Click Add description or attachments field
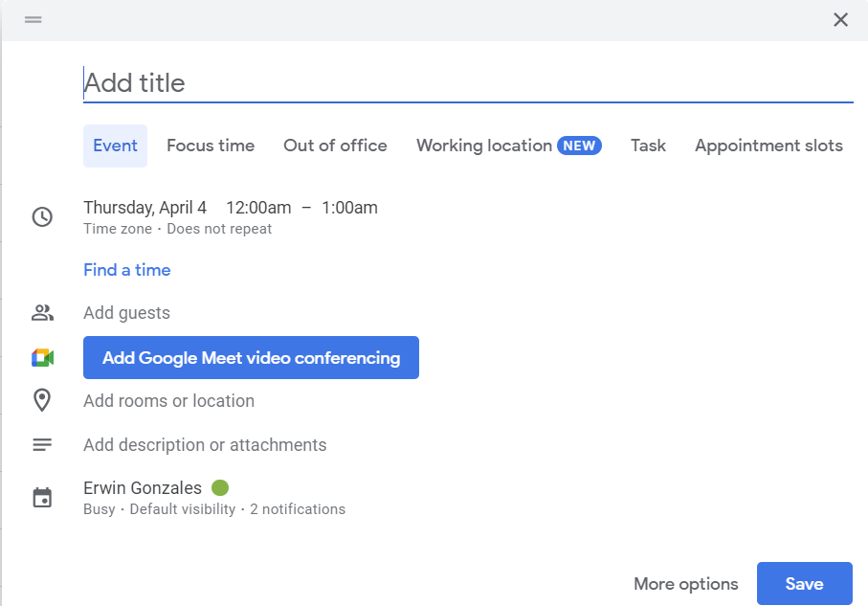The width and height of the screenshot is (868, 606). point(205,445)
